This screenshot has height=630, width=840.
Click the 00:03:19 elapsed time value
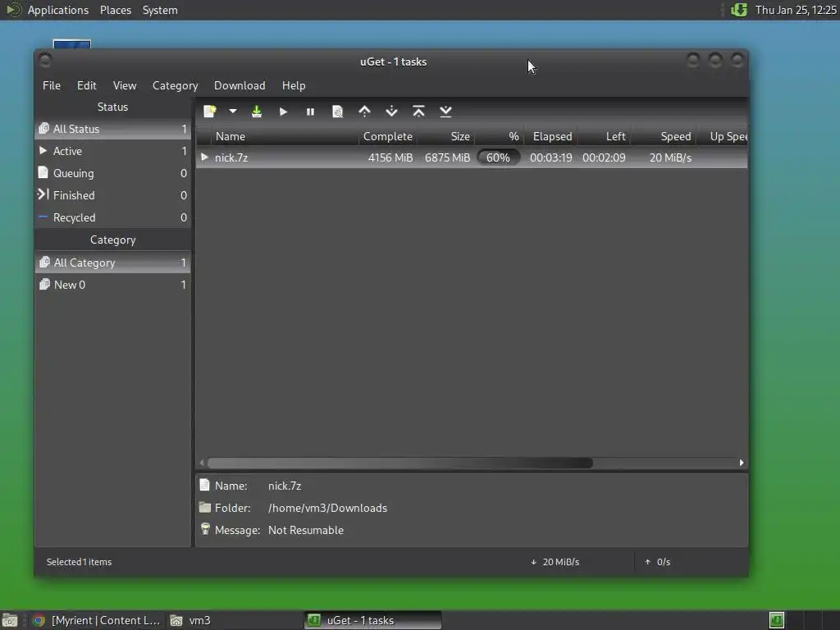550,158
